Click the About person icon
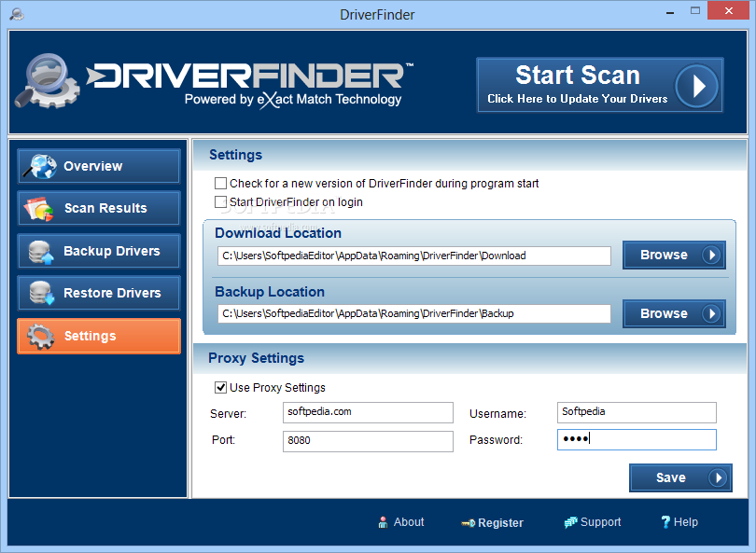 [x=383, y=522]
